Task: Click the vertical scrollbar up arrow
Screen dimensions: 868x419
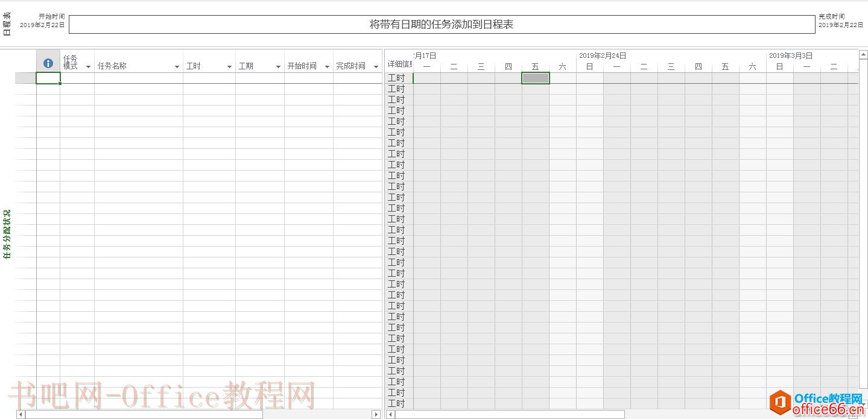Action: [863, 54]
